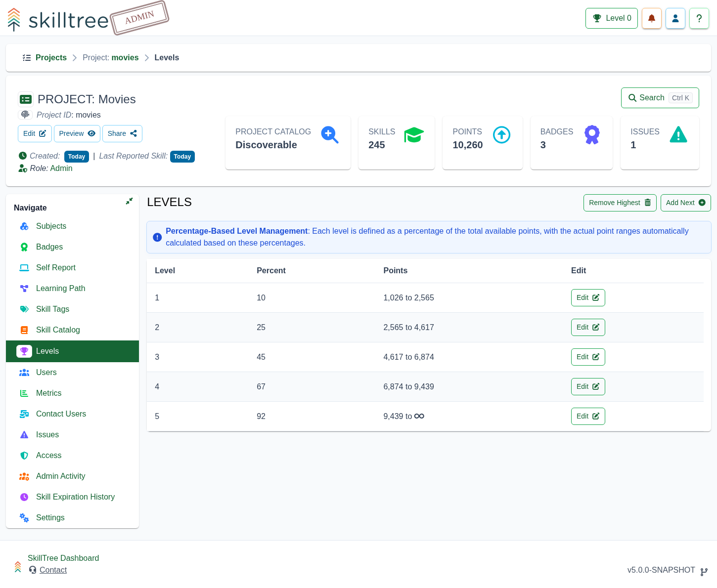The width and height of the screenshot is (717, 588).
Task: Open Admin Activity in navigation
Action: click(72, 476)
